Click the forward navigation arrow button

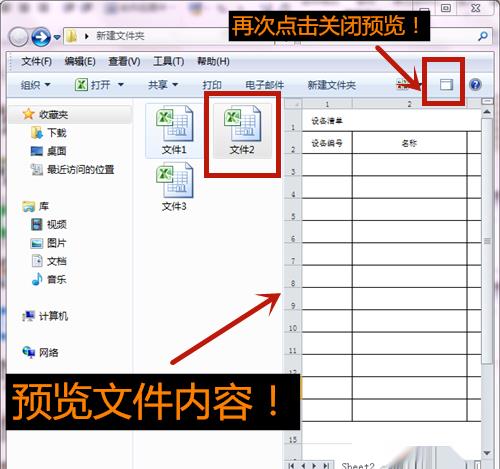pos(41,37)
